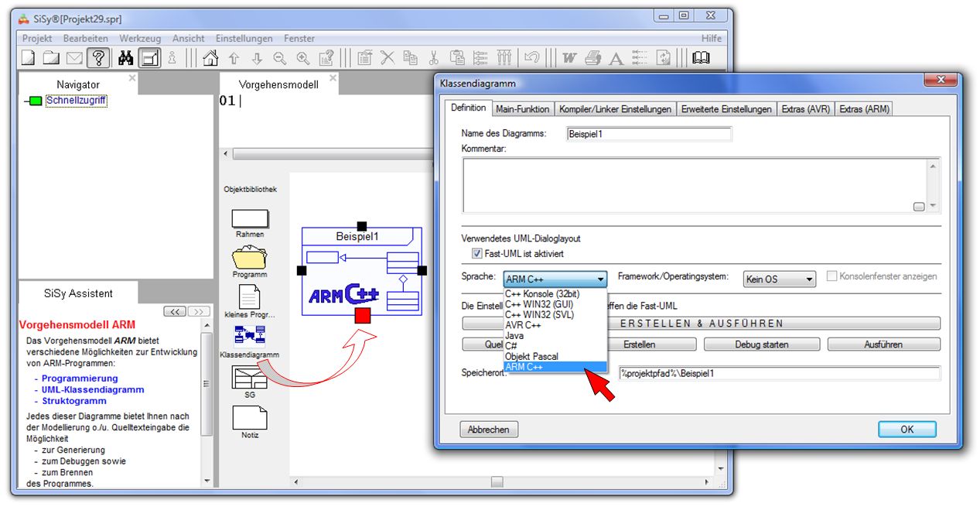
Task: Click the X delete toolbar icon
Action: (387, 58)
